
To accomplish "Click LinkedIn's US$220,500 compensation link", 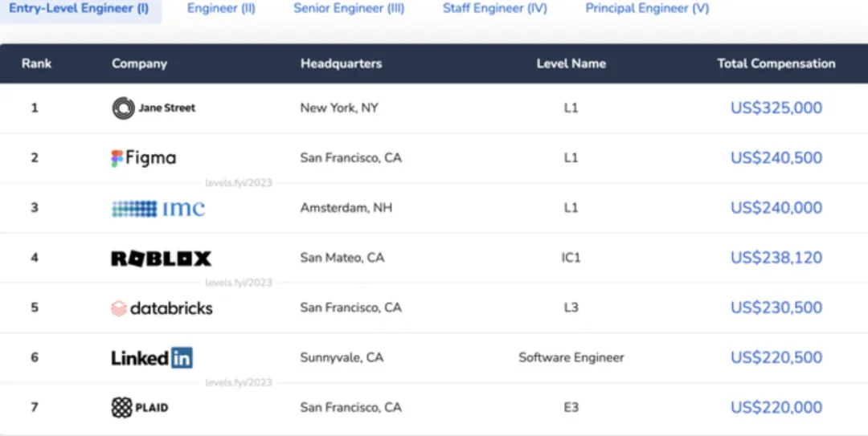I will coord(776,358).
